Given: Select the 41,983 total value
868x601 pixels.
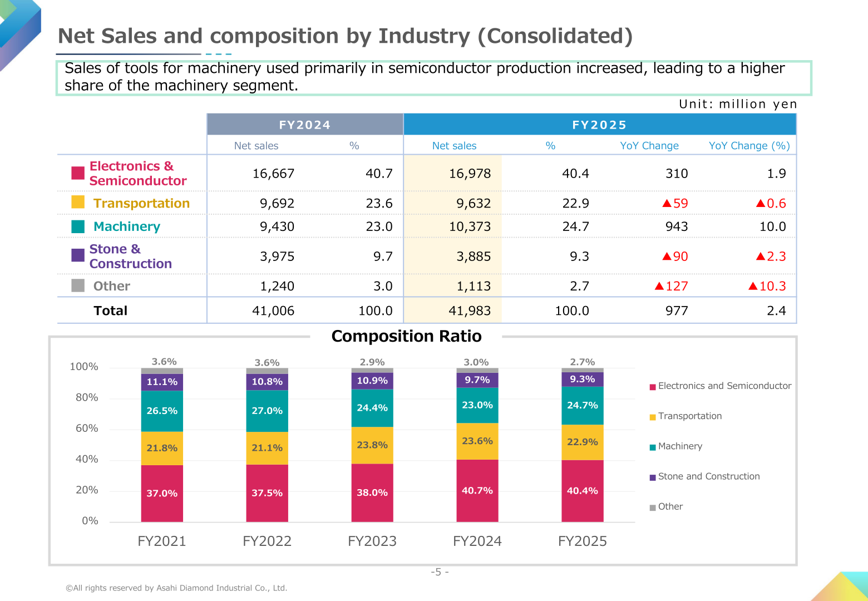Looking at the screenshot, I should tap(470, 311).
